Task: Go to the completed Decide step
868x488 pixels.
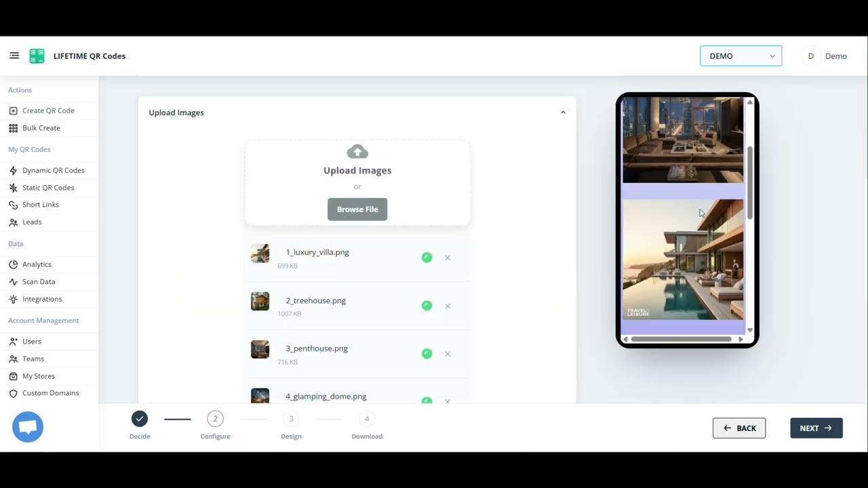Action: (x=140, y=419)
